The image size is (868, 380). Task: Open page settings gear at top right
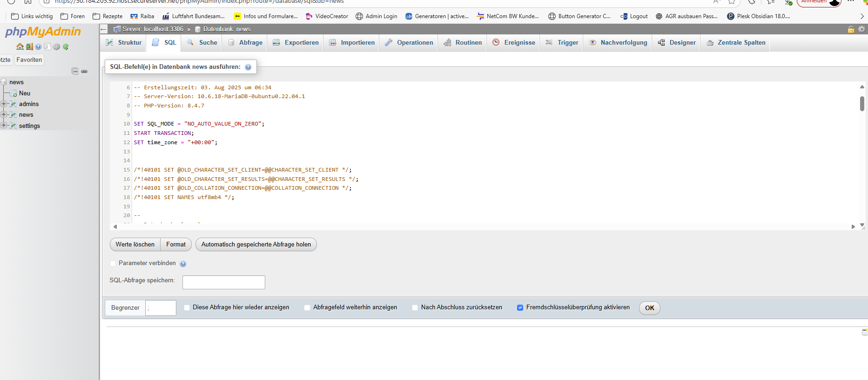[x=861, y=29]
